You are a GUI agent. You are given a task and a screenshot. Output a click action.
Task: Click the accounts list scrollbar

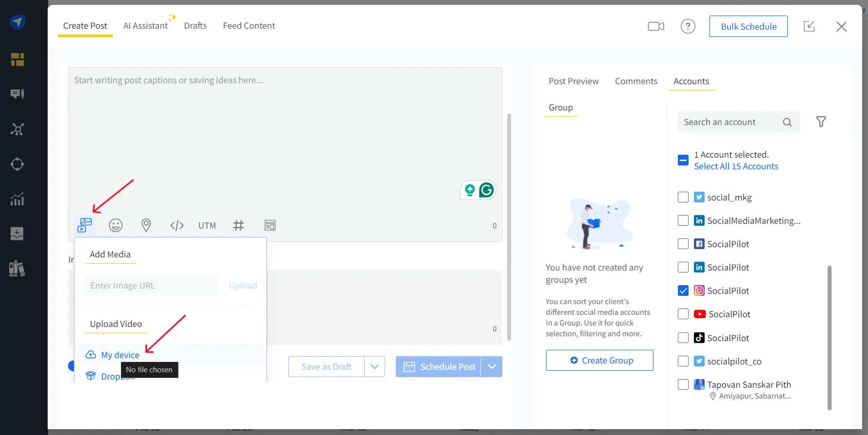[830, 338]
